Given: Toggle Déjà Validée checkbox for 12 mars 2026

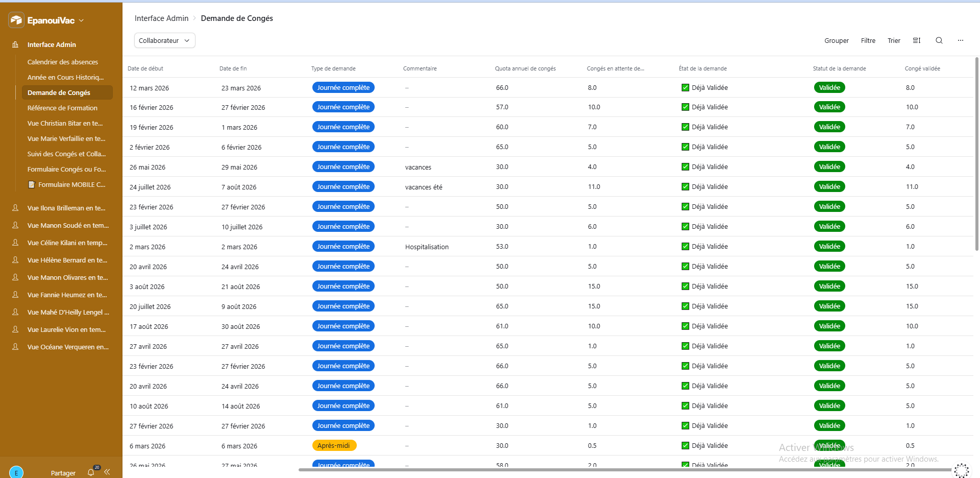Looking at the screenshot, I should pyautogui.click(x=685, y=88).
